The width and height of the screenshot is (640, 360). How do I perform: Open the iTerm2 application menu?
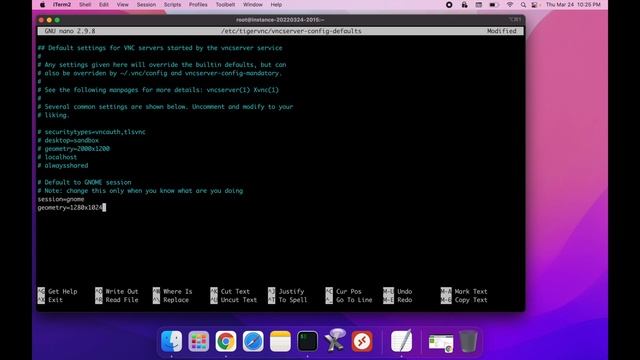[62, 5]
